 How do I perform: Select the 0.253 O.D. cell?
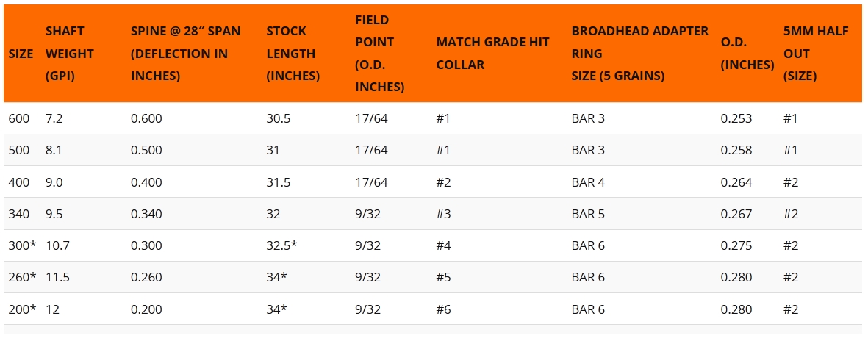click(736, 118)
